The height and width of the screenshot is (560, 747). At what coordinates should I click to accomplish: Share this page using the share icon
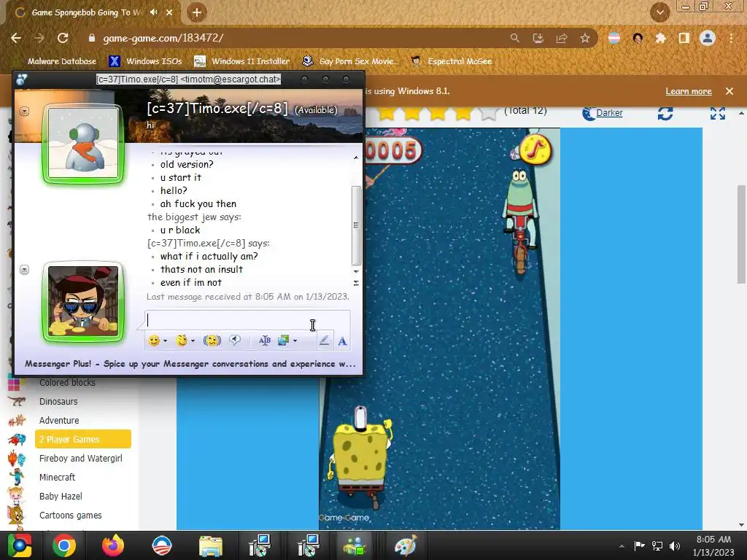pyautogui.click(x=562, y=38)
